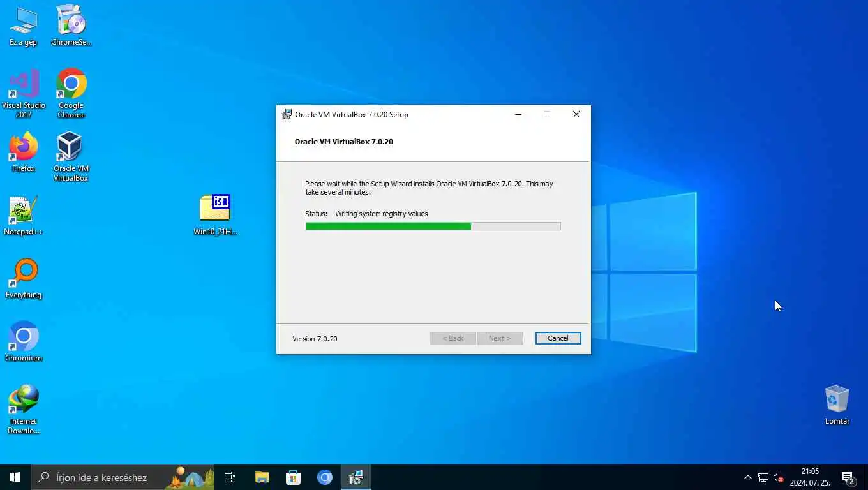The image size is (868, 490).
Task: Click the taskbar search box
Action: point(123,477)
